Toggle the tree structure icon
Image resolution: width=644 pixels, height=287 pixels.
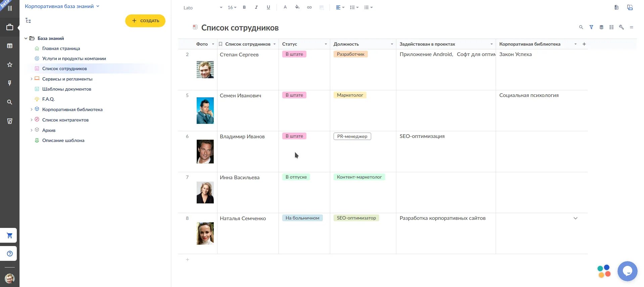28,21
